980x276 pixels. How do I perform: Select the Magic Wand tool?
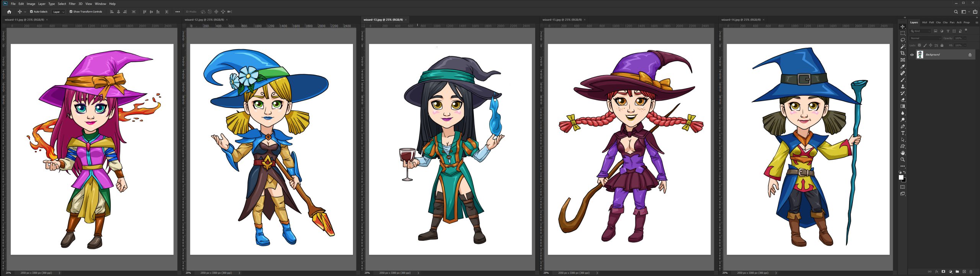coord(903,46)
